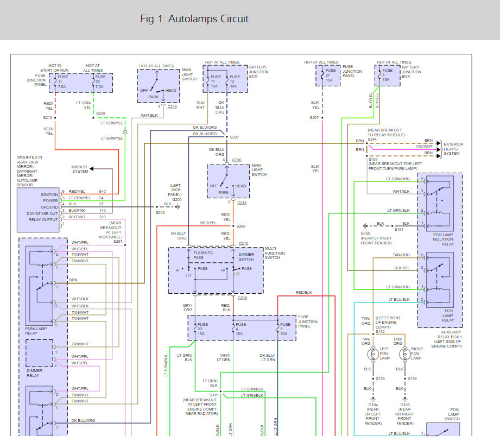The image size is (500, 448).
Task: Click splice label "S266"
Action: [x=240, y=226]
